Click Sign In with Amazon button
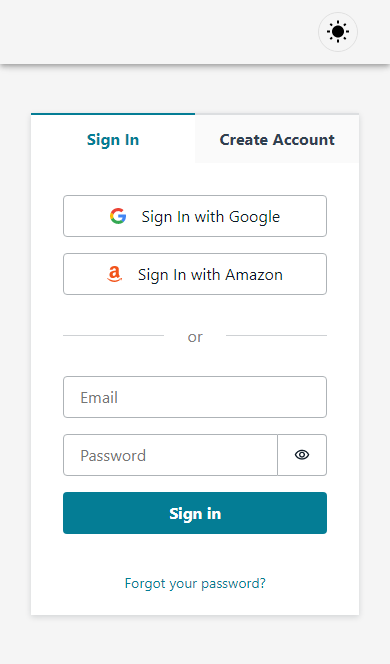The height and width of the screenshot is (664, 390). 195,274
